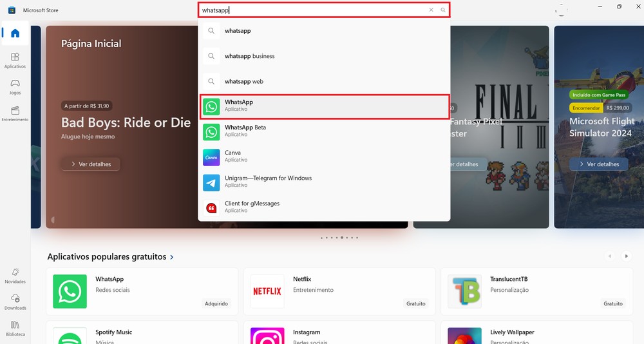Click the Telegram paper-plane icon in suggestions
The image size is (644, 344).
point(211,183)
